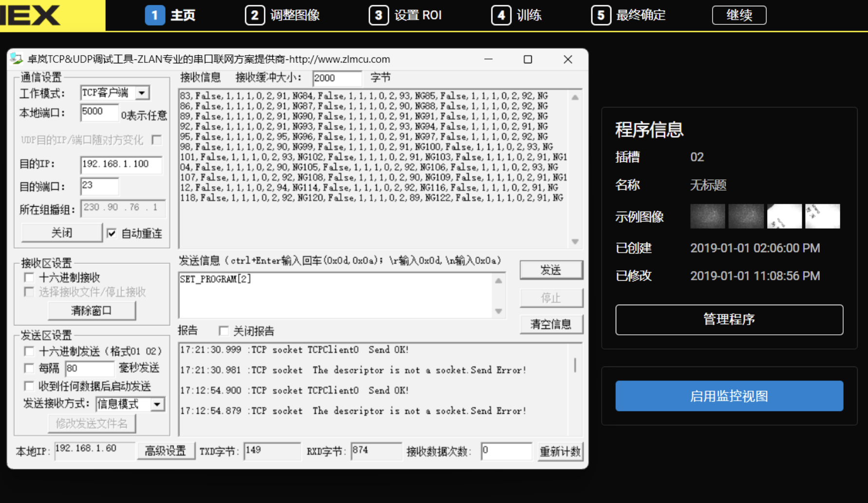
Task: Check the 关闭报告 checkbox
Action: pos(224,331)
